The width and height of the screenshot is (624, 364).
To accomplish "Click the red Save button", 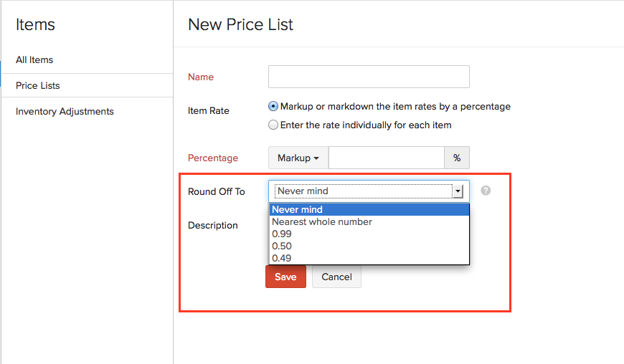I will coord(285,277).
